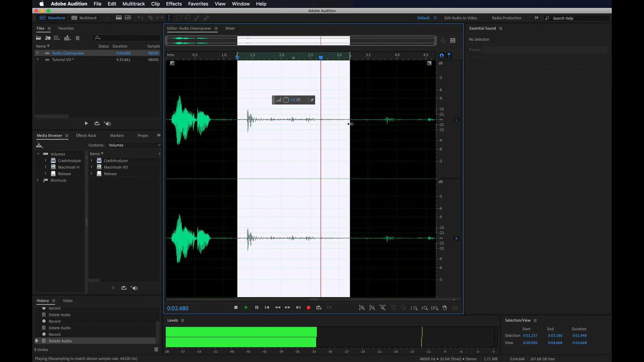Show spectral frequency display icon
Viewport: 644px width, 362px height.
pos(119,18)
